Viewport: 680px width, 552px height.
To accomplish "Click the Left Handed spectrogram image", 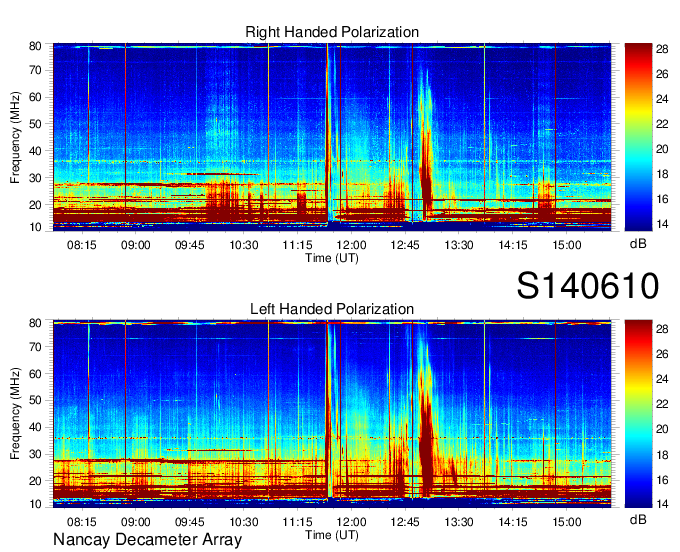I will [332, 414].
